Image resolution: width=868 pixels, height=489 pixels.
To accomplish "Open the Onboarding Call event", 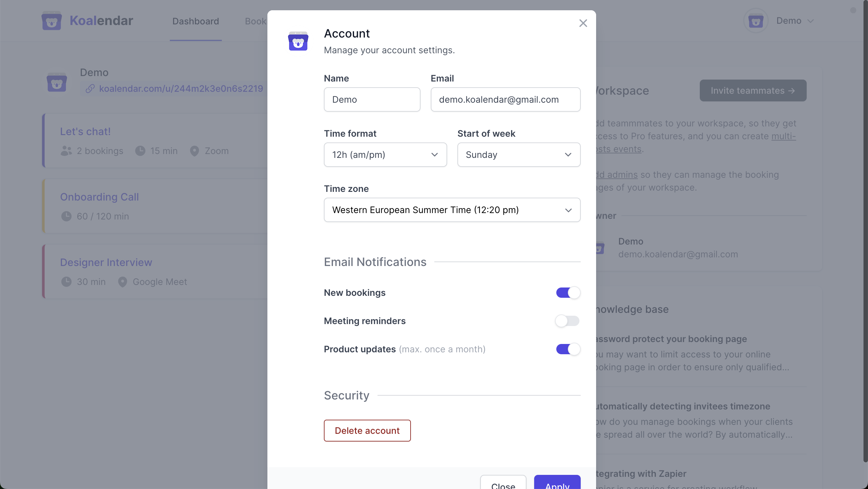I will tap(100, 197).
